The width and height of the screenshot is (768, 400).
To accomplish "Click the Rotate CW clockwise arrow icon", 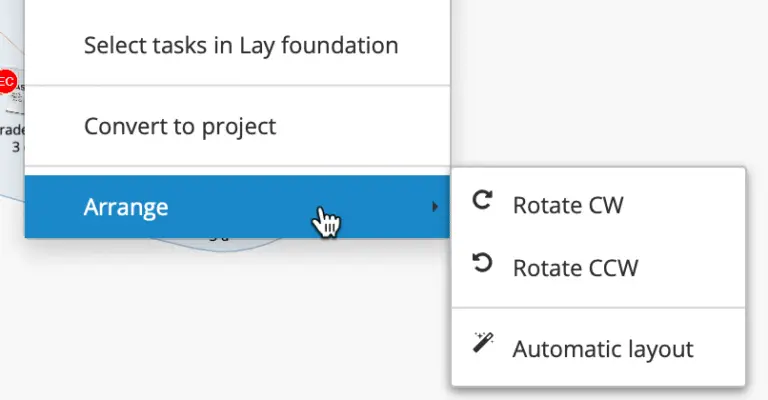I will [x=482, y=201].
